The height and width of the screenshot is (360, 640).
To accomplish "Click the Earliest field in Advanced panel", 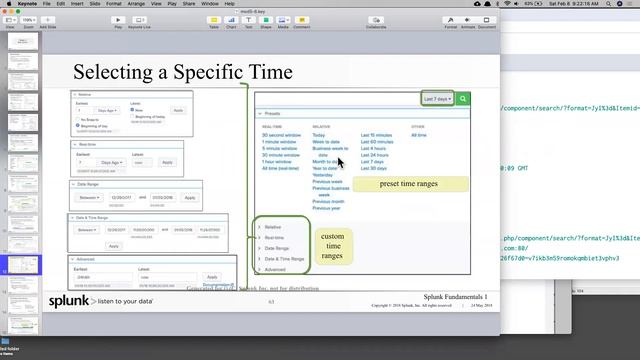I will 103,277.
